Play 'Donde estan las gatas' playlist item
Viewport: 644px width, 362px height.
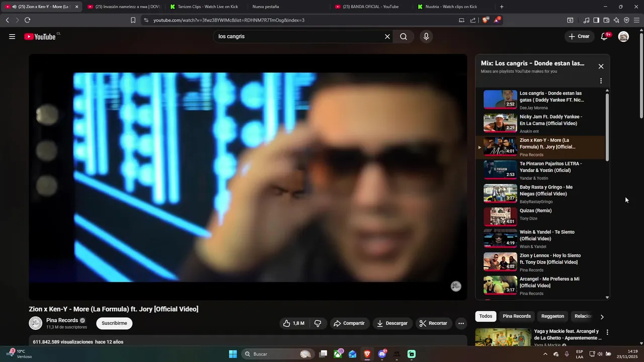click(x=541, y=101)
